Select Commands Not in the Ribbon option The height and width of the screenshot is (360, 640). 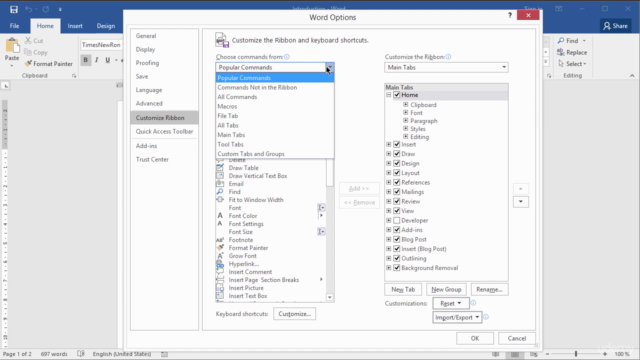(275, 87)
